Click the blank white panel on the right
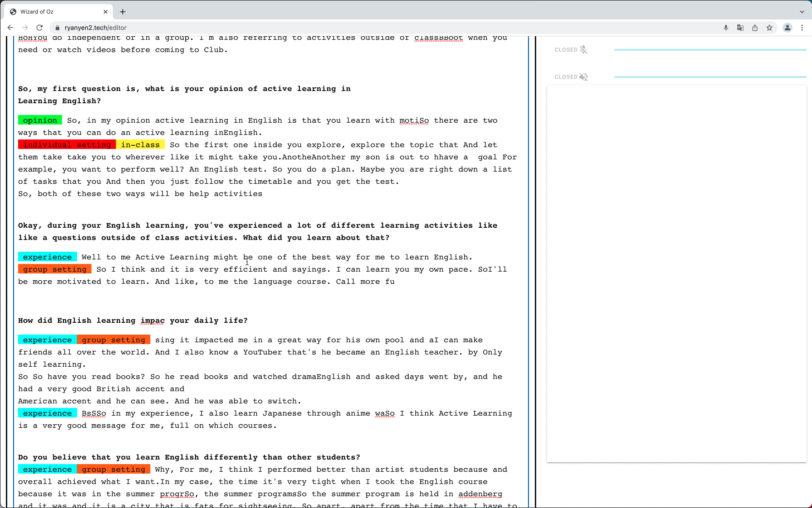Image resolution: width=812 pixels, height=508 pixels. click(x=677, y=274)
